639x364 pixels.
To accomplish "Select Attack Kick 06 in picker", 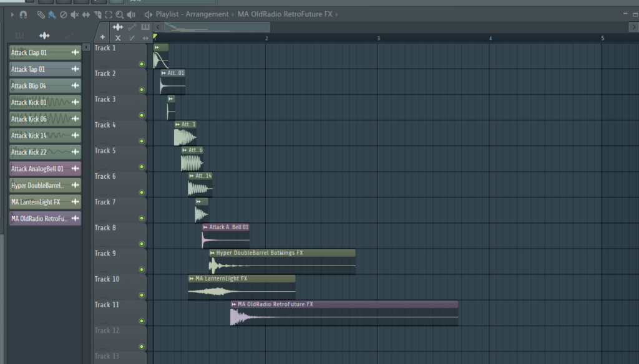I will click(x=45, y=119).
